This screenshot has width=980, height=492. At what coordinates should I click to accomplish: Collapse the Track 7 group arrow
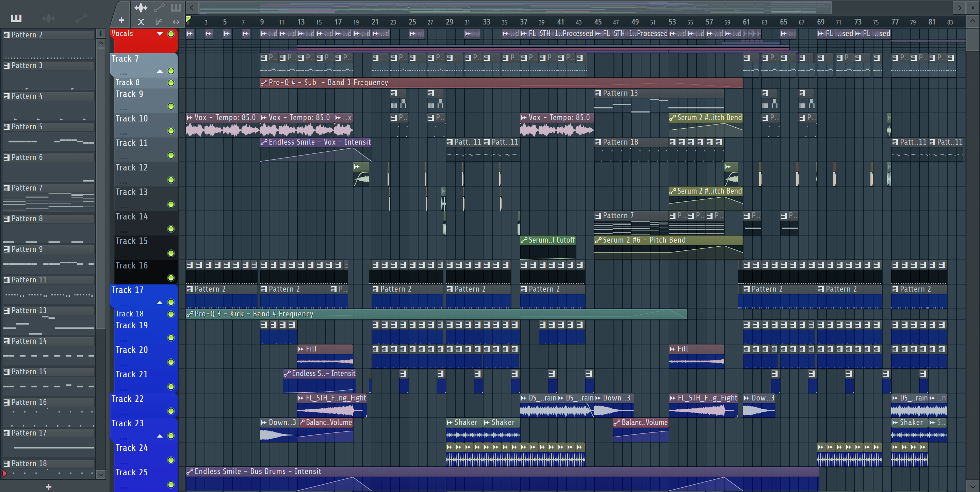click(160, 71)
